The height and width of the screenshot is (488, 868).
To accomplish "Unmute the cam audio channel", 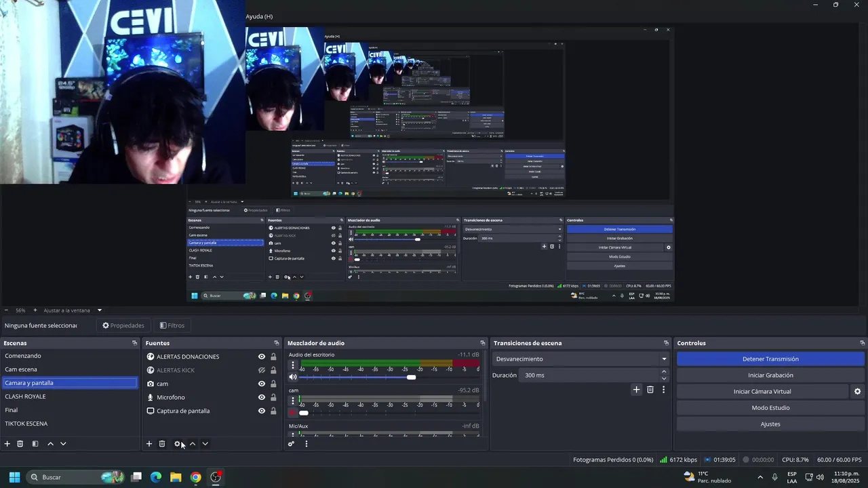I will [x=293, y=413].
